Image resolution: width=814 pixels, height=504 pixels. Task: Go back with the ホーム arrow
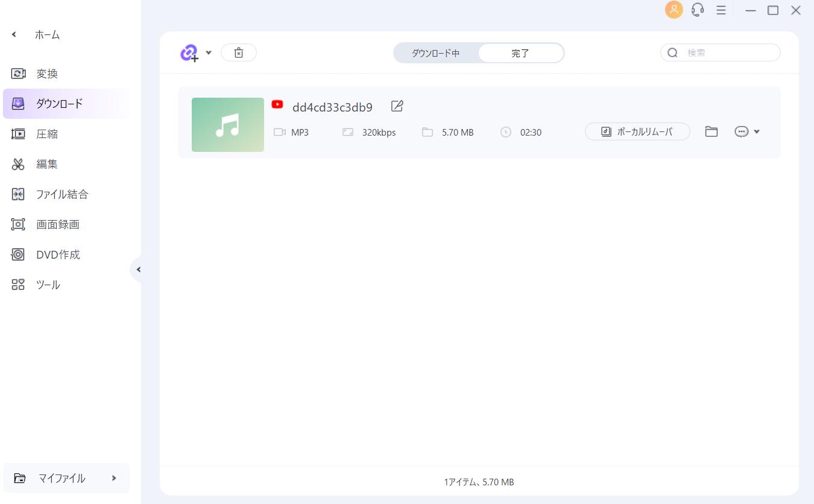point(14,35)
